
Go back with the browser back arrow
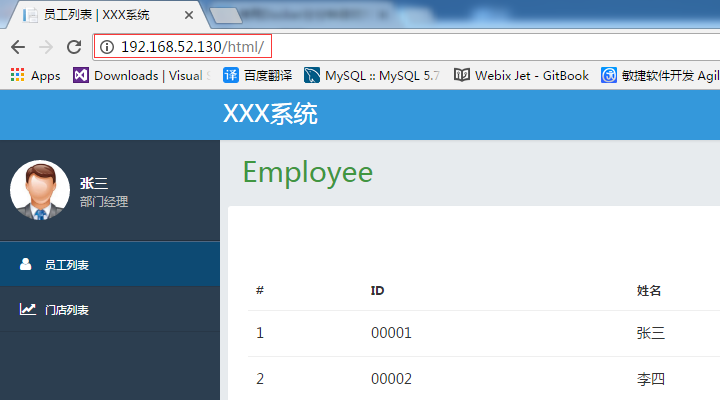18,47
